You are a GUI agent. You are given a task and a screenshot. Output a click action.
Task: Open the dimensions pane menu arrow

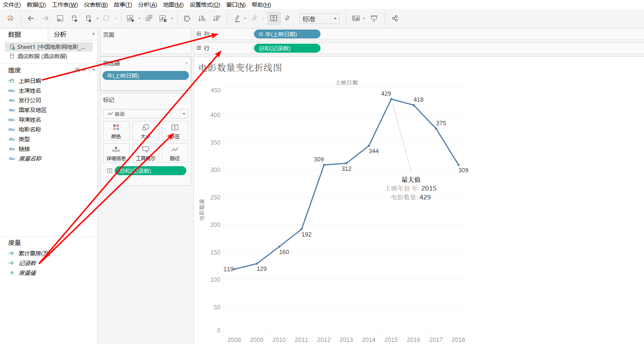pos(93,70)
